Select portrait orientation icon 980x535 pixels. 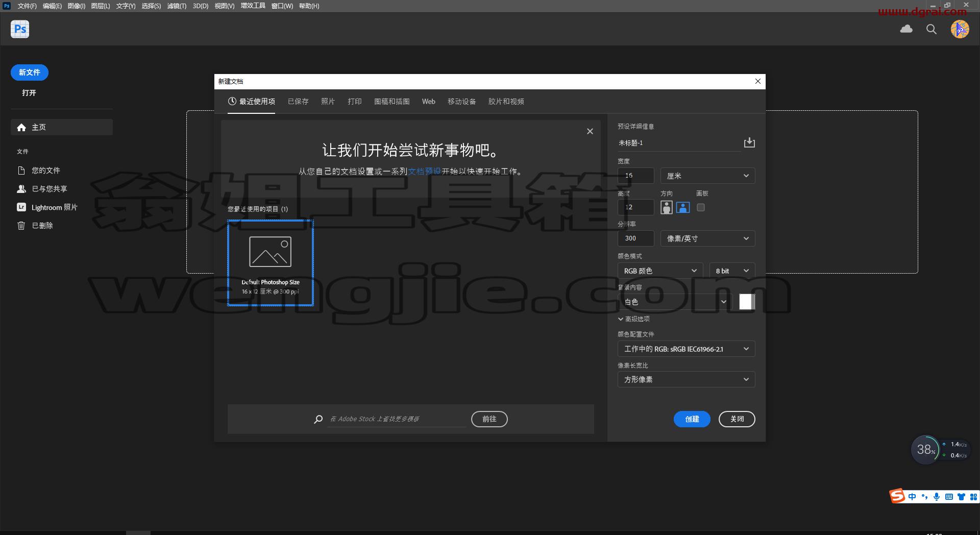tap(666, 207)
